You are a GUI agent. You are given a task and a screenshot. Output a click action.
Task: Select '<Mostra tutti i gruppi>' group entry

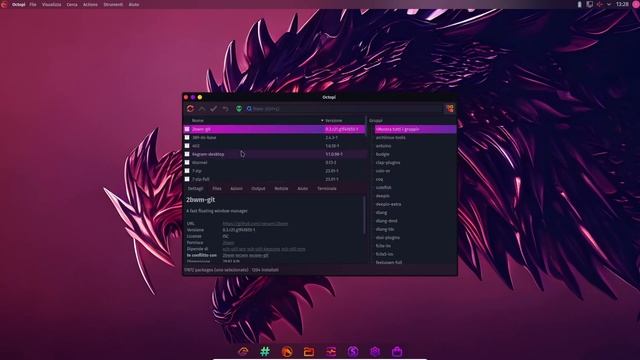(415, 129)
